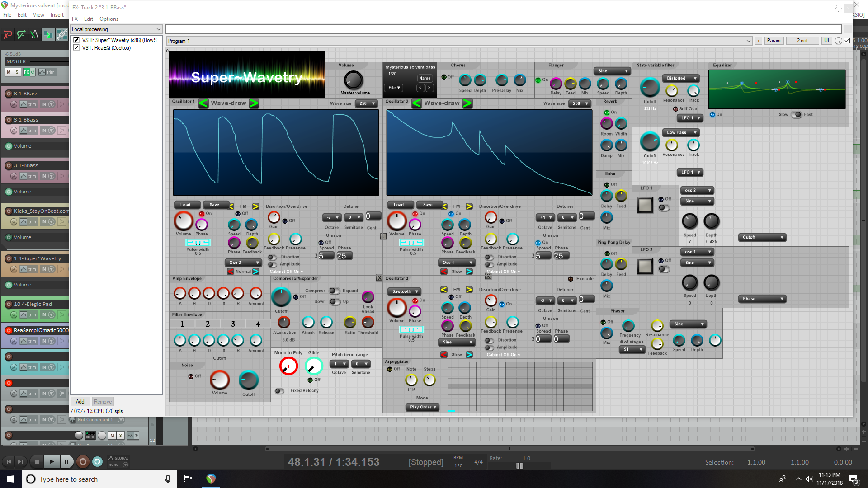Screen dimensions: 868x488
Task: Open the Insert menu in REAPER
Action: 57,15
